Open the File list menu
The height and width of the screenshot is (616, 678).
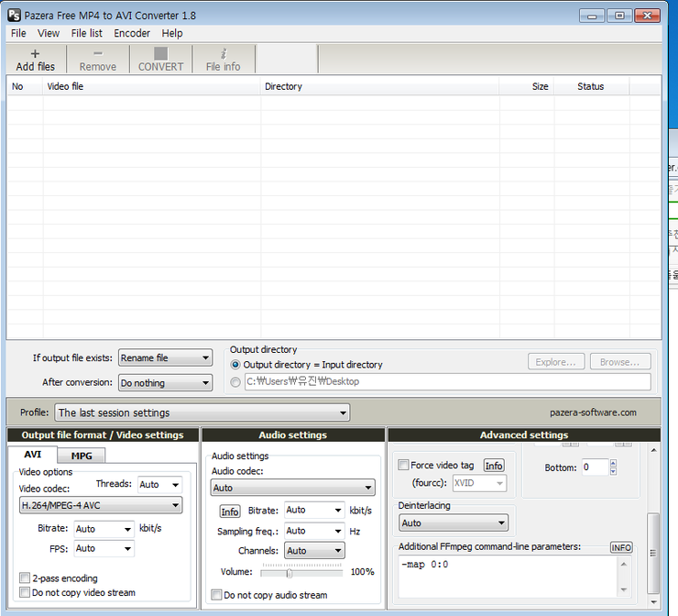tap(87, 33)
